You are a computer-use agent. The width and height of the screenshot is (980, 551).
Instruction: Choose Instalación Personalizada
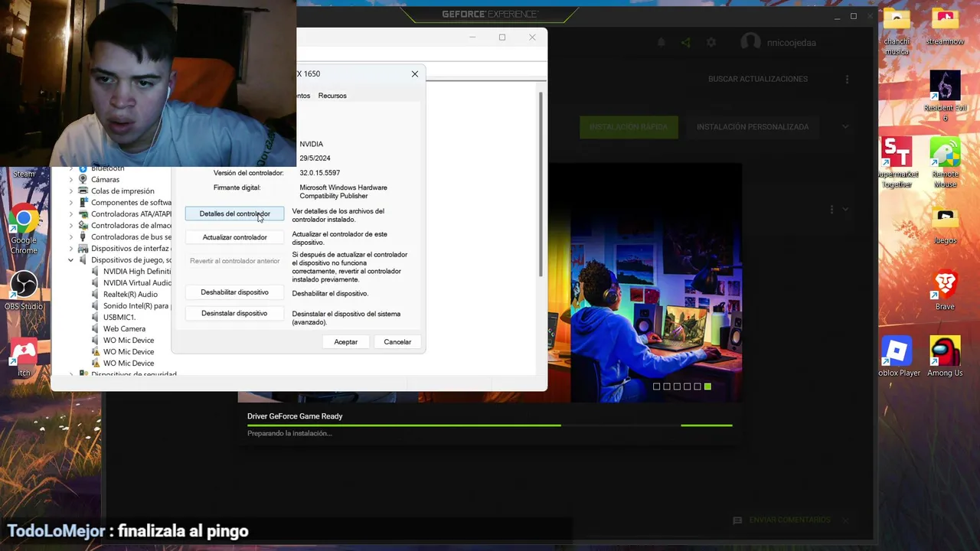753,127
